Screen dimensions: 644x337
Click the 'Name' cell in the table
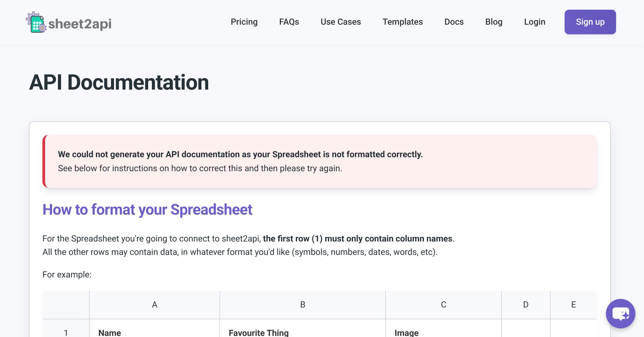point(109,332)
